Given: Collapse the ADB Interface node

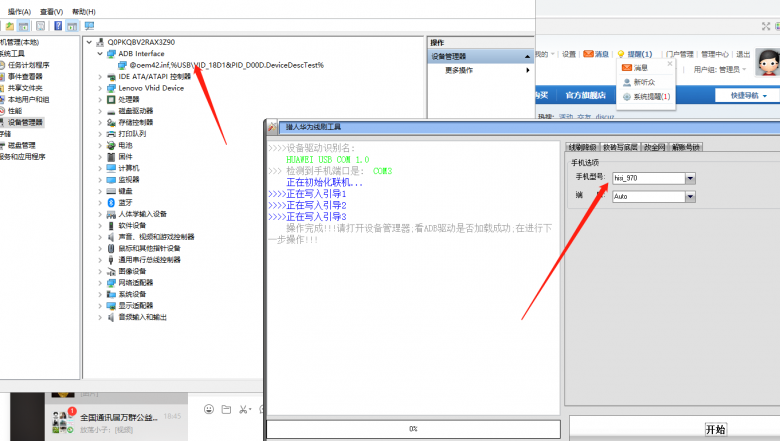Looking at the screenshot, I should point(100,54).
